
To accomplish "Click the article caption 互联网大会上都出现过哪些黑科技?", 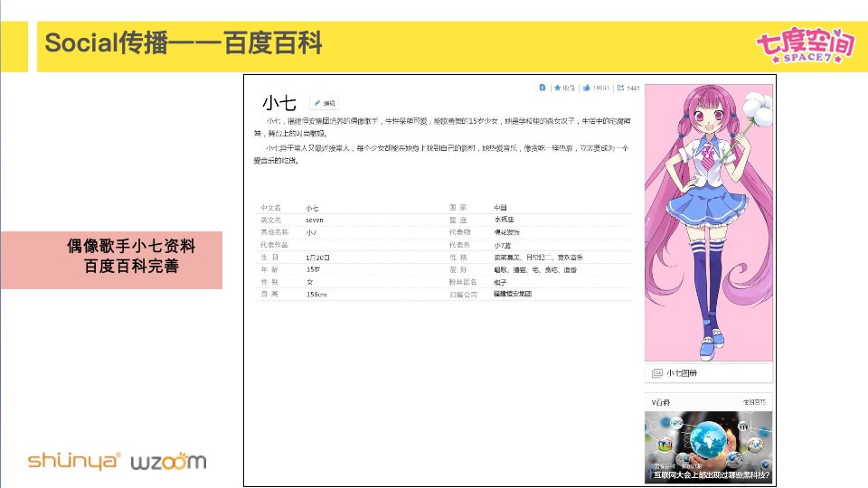I will [712, 474].
